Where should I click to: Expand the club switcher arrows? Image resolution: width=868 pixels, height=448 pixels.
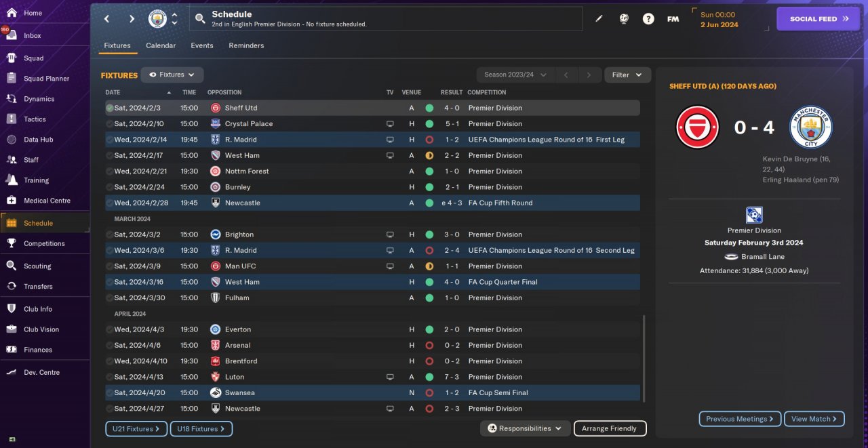[x=174, y=19]
